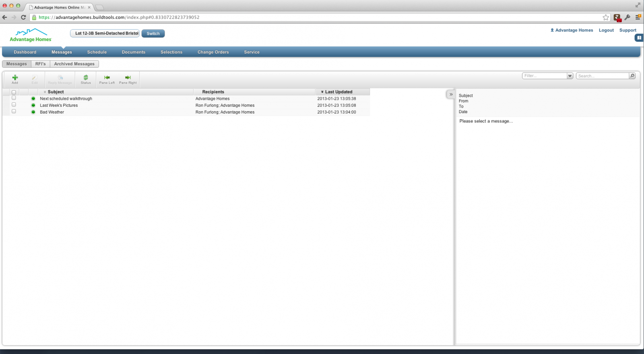Open the Change Orders menu
Image resolution: width=644 pixels, height=354 pixels.
[x=213, y=52]
